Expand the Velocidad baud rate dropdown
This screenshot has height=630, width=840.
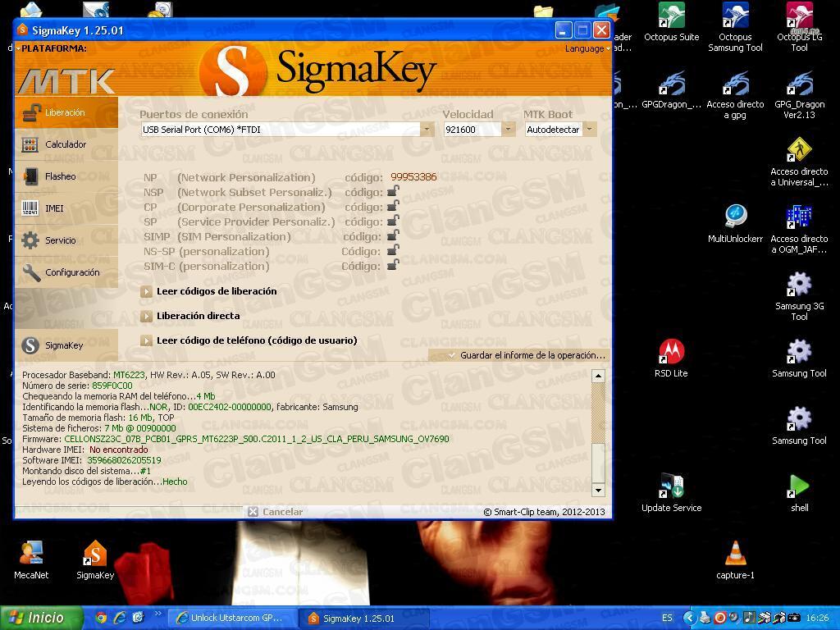(508, 129)
